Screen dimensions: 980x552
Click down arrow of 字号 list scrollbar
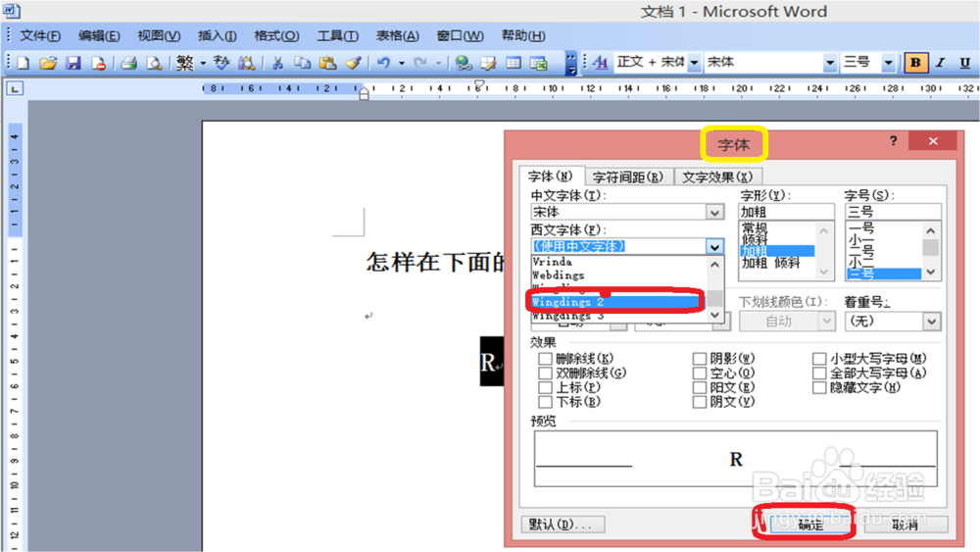(931, 272)
